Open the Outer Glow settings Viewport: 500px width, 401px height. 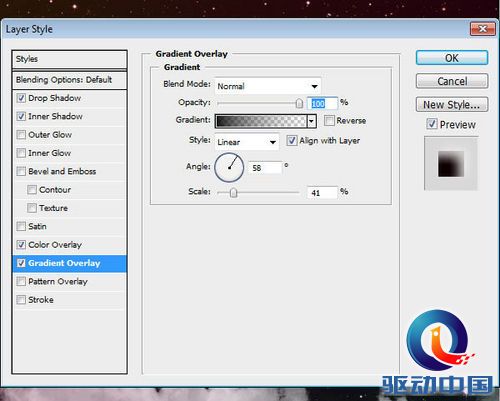(x=50, y=135)
